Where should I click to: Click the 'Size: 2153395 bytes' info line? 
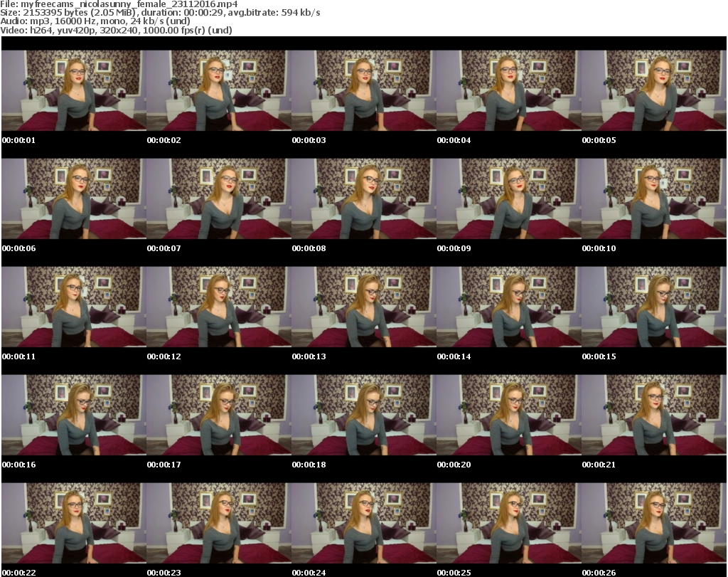160,13
